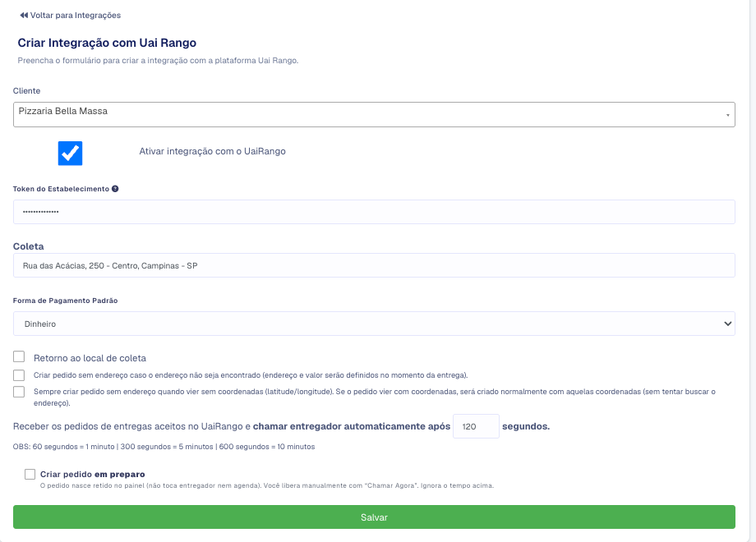Enable Retorno ao local de coleta checkbox
Screen dimensions: 756x542
(19, 356)
